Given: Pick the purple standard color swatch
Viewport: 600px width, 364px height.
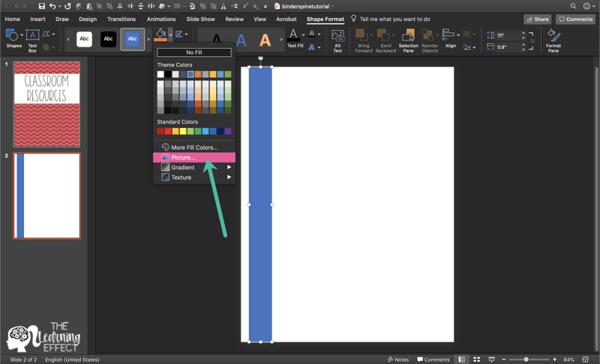Looking at the screenshot, I should click(228, 131).
